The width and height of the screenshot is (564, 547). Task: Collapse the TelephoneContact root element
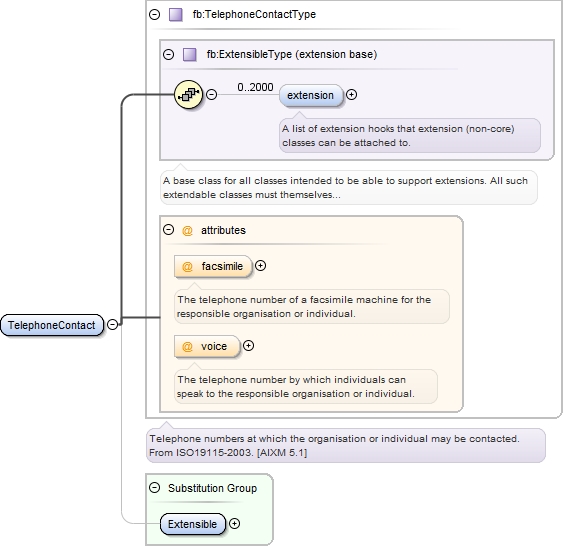[113, 324]
